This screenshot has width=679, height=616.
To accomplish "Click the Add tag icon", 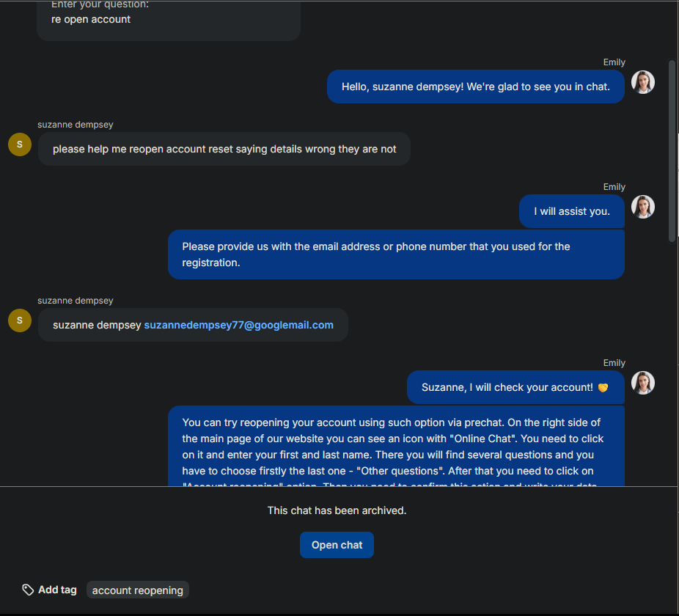I will [x=28, y=590].
